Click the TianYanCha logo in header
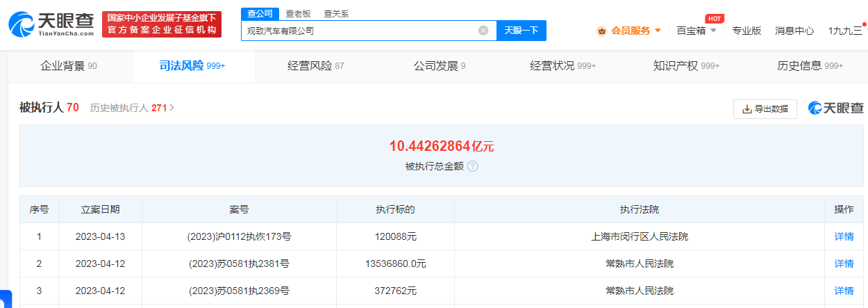Viewport: 868px width, 308px height. [x=51, y=24]
